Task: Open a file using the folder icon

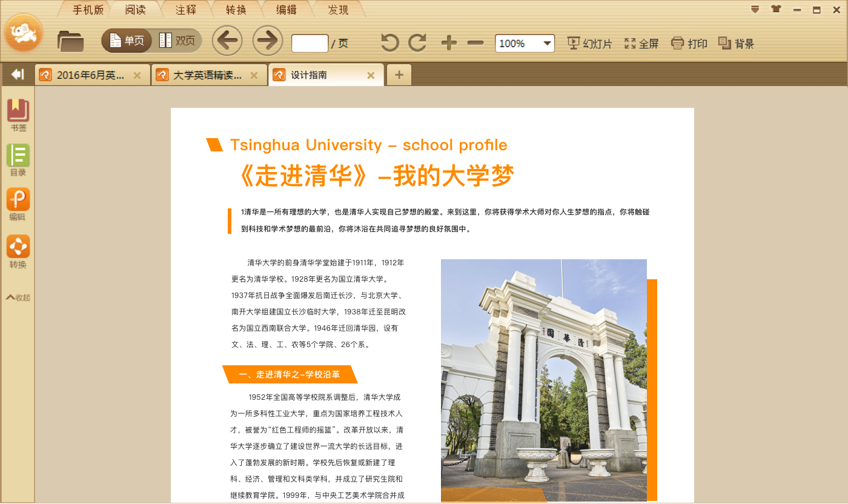Action: click(x=70, y=42)
